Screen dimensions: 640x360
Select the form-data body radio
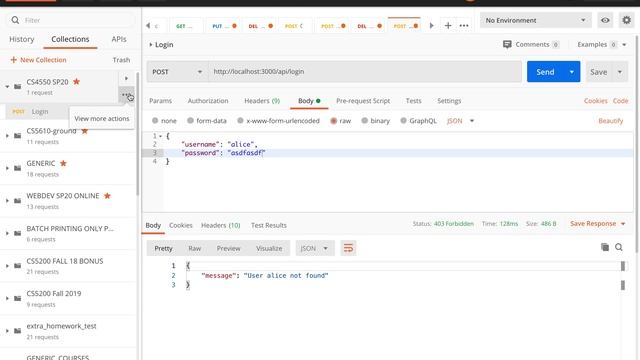pos(190,121)
